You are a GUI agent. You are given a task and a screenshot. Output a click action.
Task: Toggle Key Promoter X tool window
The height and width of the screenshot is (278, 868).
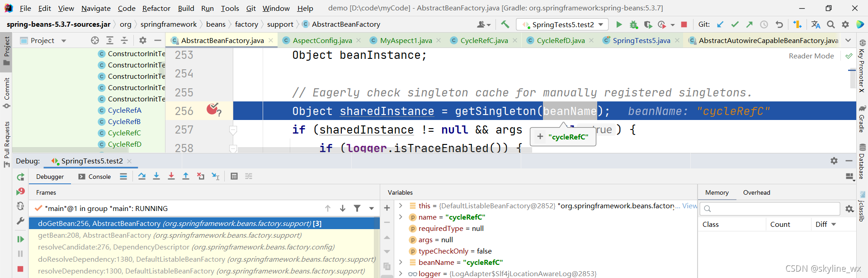[862, 66]
